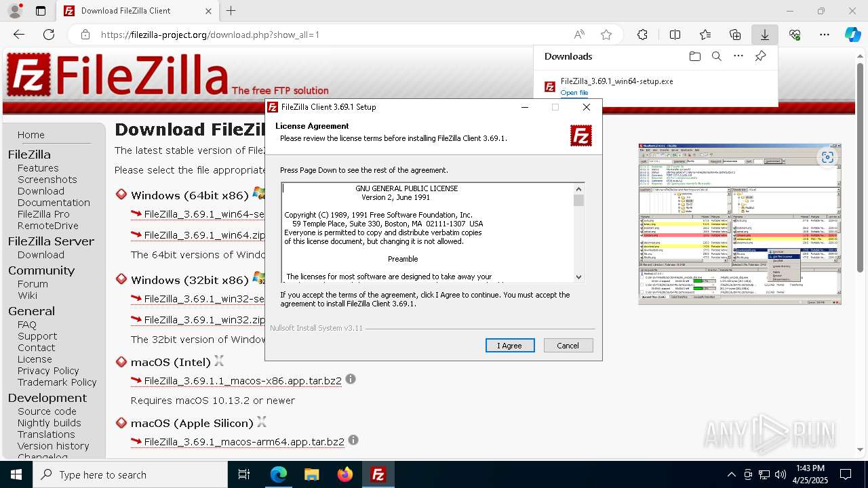Click the license scrollbar up arrow
This screenshot has width=868, height=488.
pos(578,189)
